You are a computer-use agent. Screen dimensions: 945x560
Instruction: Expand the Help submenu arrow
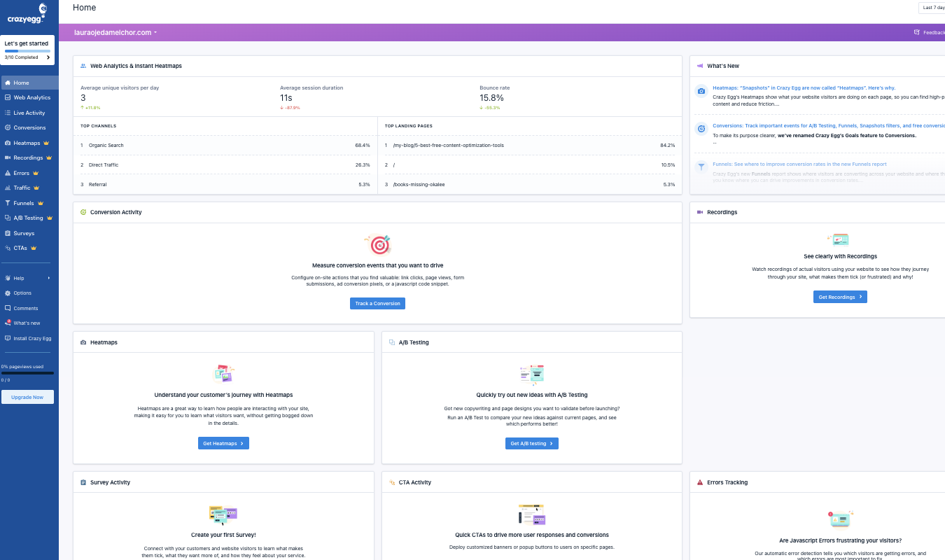[48, 278]
